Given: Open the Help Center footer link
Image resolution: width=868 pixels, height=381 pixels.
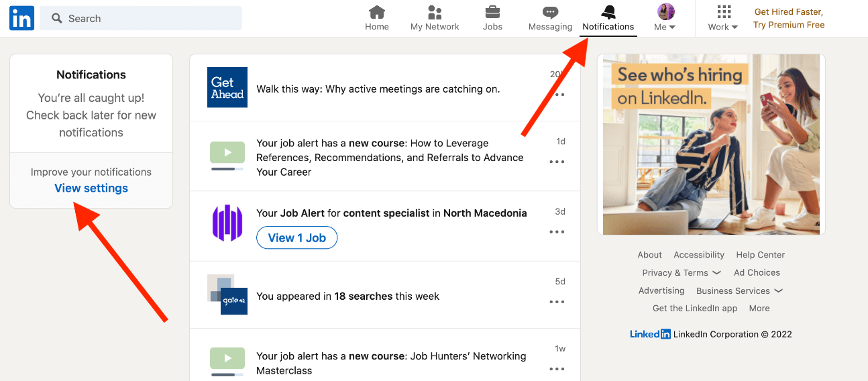Looking at the screenshot, I should [760, 255].
